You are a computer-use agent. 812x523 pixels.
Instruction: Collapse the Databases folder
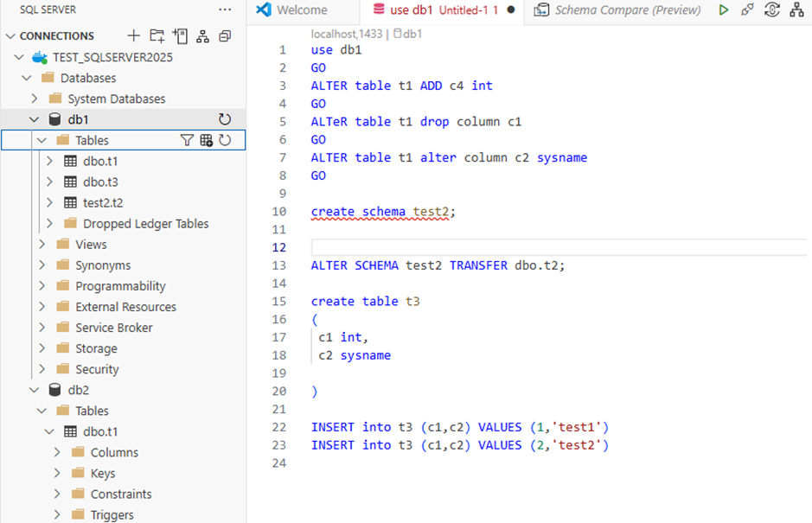[27, 78]
